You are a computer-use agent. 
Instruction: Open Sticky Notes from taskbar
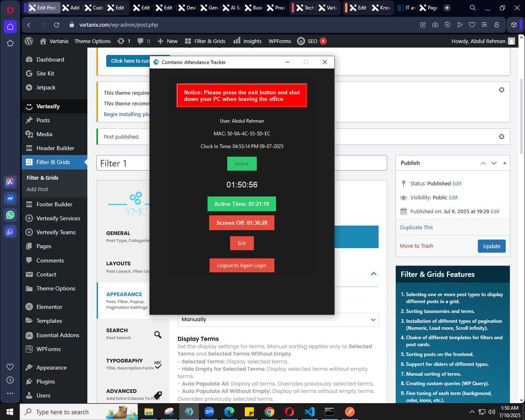point(249,412)
